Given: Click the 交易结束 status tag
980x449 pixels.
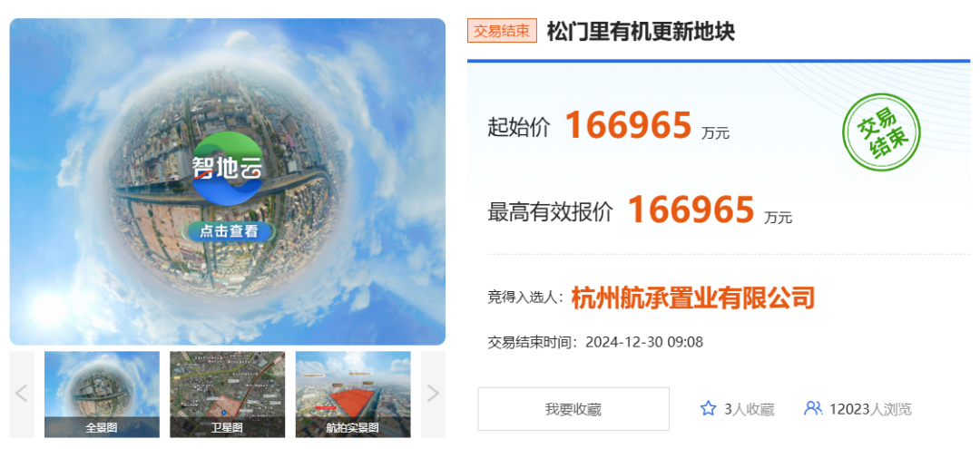Looking at the screenshot, I should 502,31.
